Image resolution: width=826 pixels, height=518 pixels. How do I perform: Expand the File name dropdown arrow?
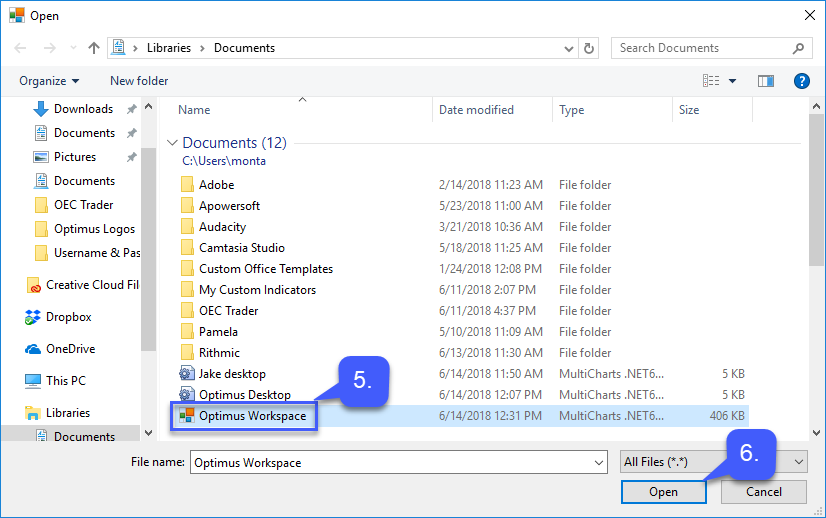click(599, 463)
